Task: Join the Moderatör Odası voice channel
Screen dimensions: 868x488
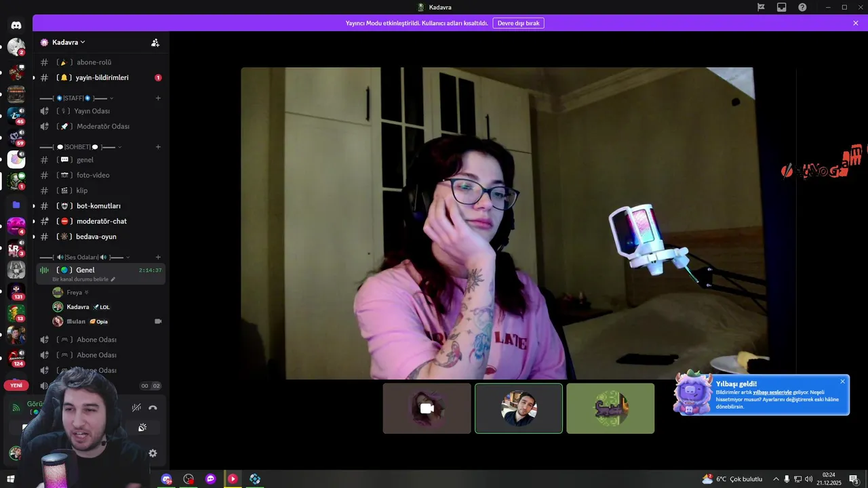Action: 100,127
